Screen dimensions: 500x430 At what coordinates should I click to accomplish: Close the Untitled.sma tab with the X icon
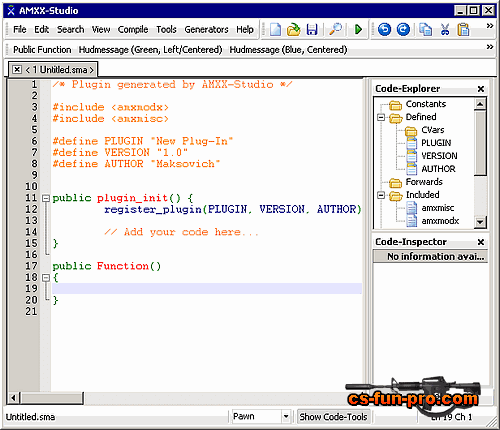tap(17, 70)
